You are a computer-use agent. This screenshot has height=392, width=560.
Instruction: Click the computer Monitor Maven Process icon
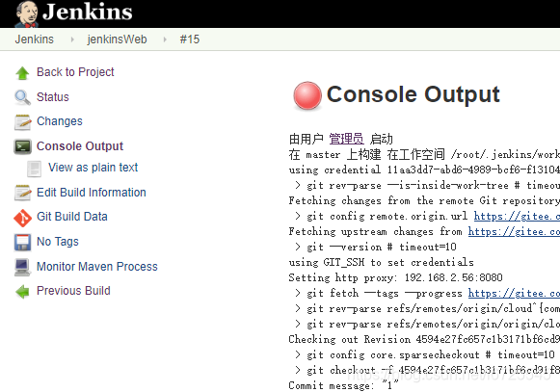22,268
